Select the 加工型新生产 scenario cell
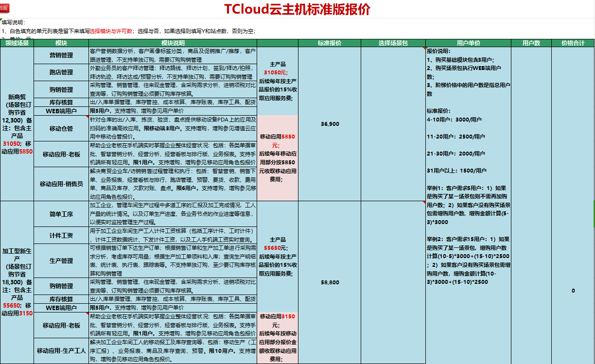595x364 pixels. (17, 282)
